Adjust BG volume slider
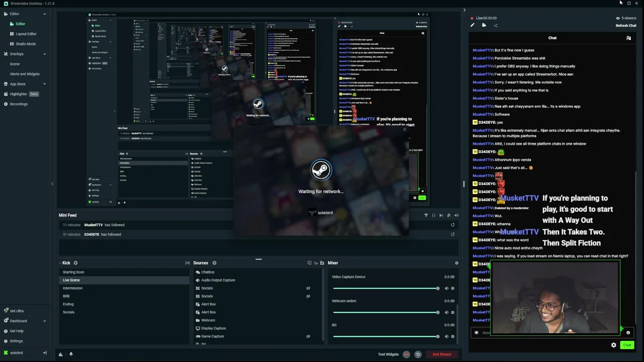Image resolution: width=644 pixels, height=362 pixels. pos(386,337)
